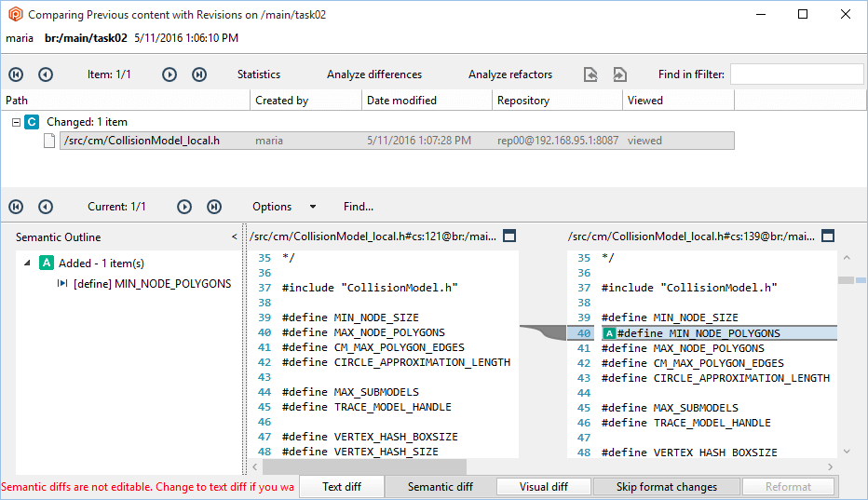
Task: Click the red semantic diffs not editable message
Action: (x=147, y=487)
